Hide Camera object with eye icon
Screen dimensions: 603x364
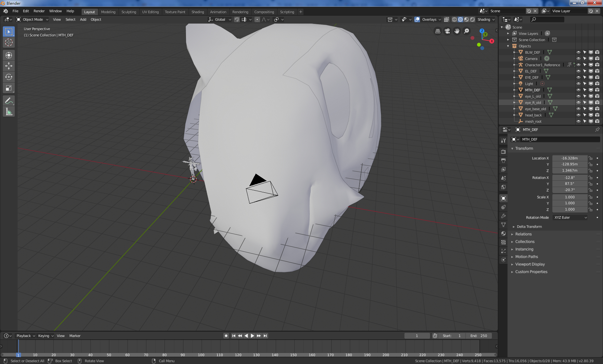(x=578, y=59)
